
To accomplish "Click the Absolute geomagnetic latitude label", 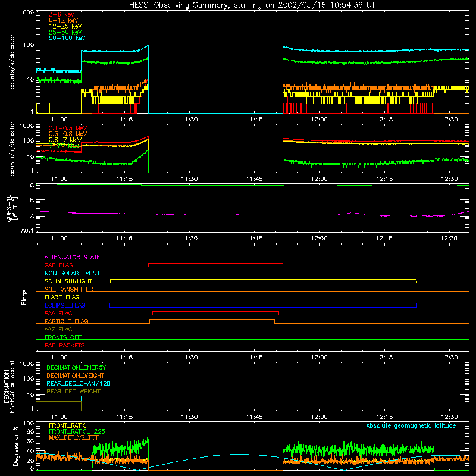I will click(411, 426).
